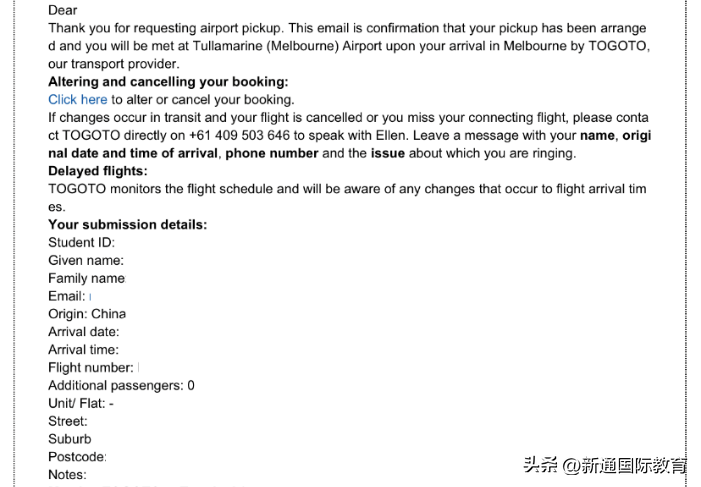Click the 头条 @新通国际教育 watermark
Image resolution: width=701 pixels, height=487 pixels.
click(605, 465)
